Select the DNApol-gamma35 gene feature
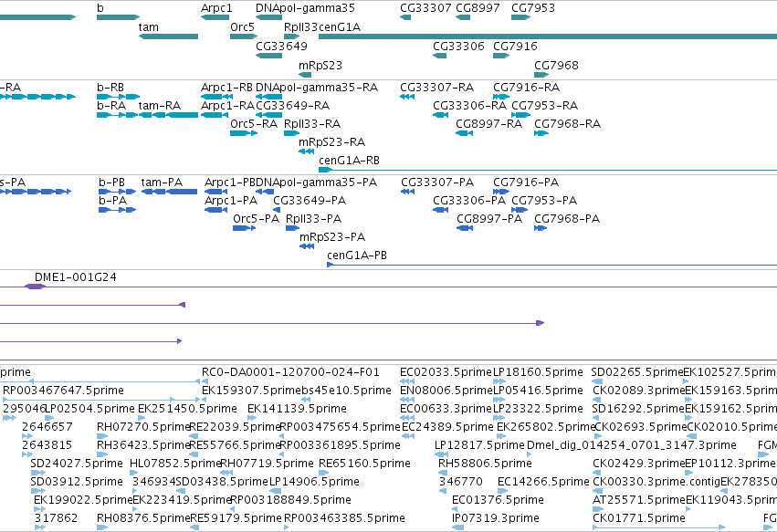 [x=269, y=17]
